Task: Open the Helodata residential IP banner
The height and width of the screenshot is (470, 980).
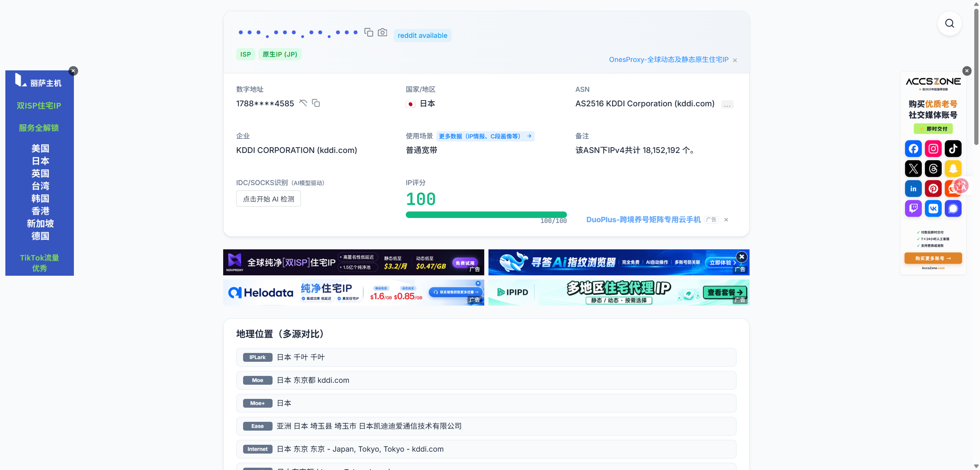Action: (353, 293)
